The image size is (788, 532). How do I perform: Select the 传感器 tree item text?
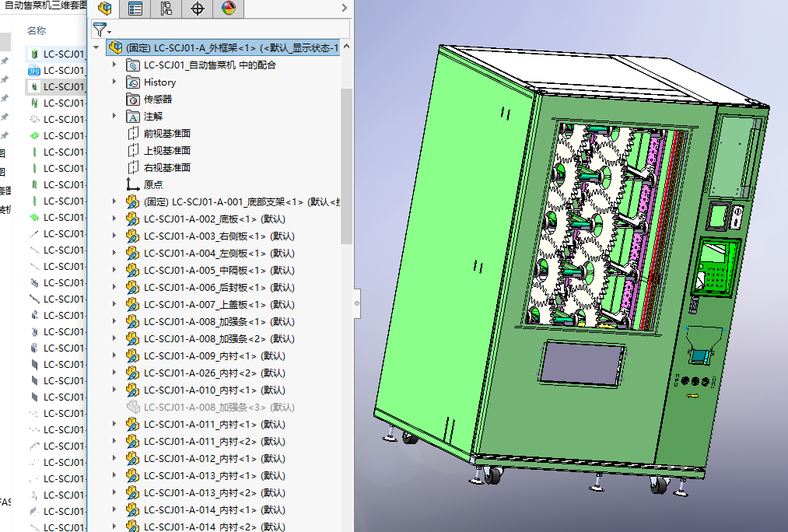pos(158,100)
